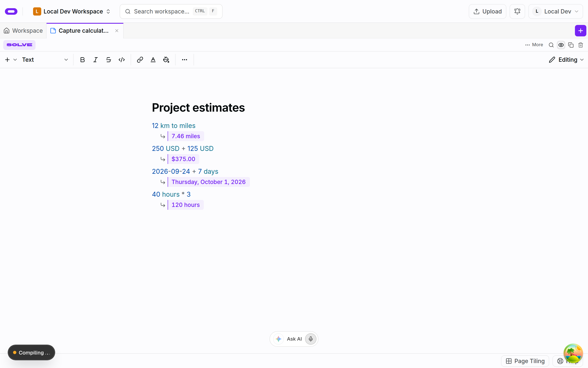The image size is (588, 368).
Task: Click the Project estimates heading
Action: [x=198, y=108]
